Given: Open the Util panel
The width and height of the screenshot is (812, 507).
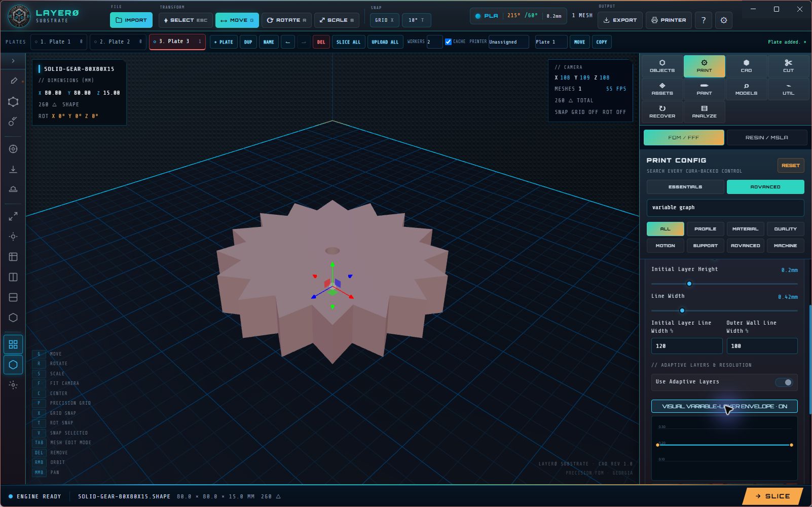Looking at the screenshot, I should [788, 89].
